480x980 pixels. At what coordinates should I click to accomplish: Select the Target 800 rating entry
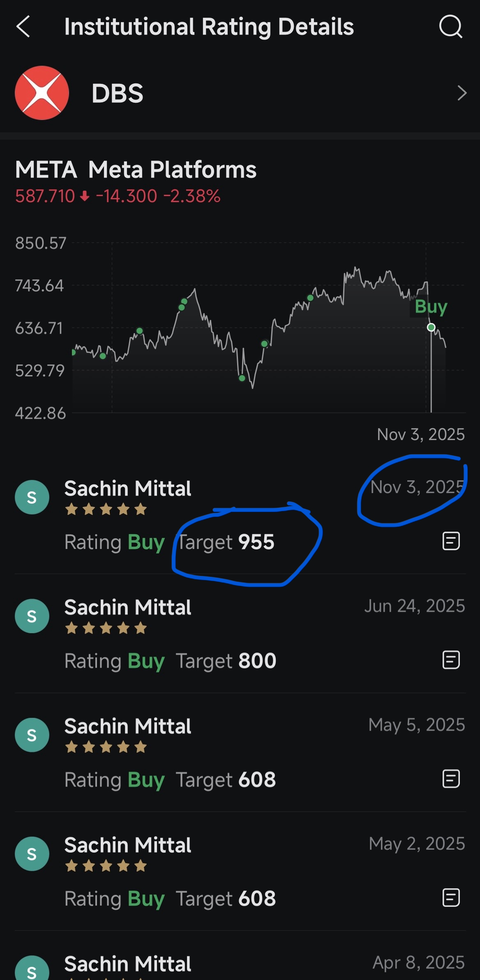[226, 661]
